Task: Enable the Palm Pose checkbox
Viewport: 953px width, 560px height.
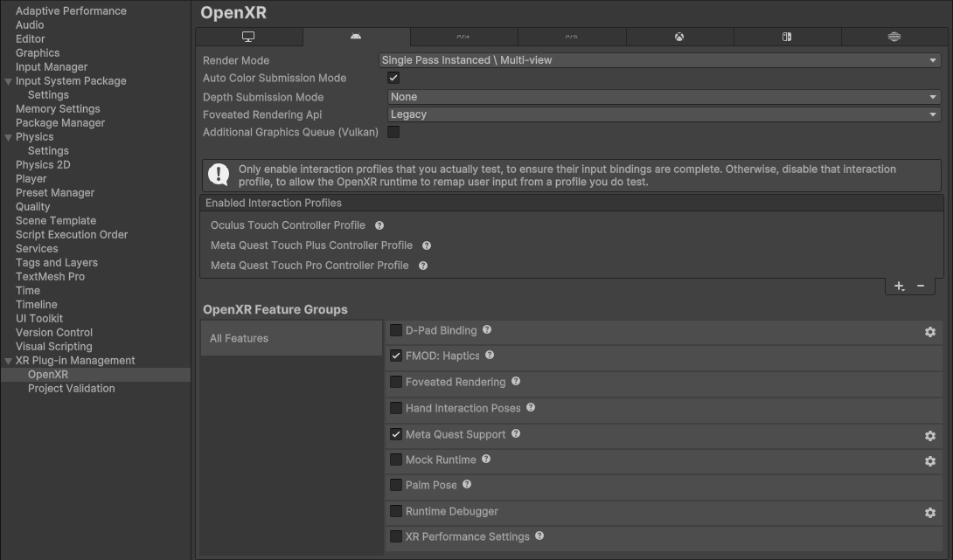Action: [x=396, y=485]
